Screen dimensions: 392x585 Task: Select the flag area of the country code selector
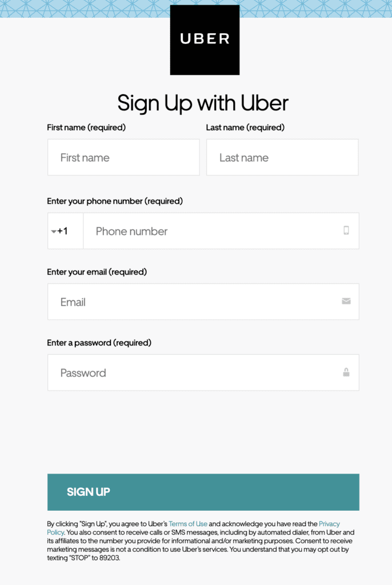pyautogui.click(x=53, y=231)
